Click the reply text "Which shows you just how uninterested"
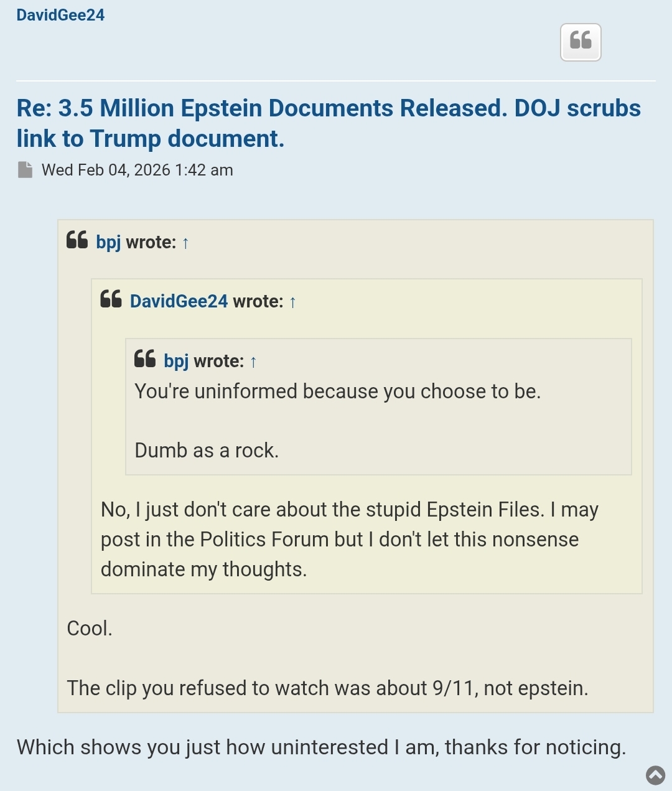The image size is (672, 791). pos(321,747)
